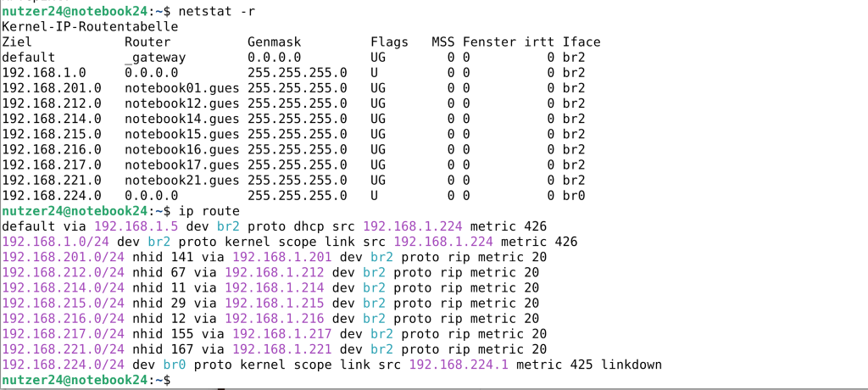Click the 'Router' column header
The width and height of the screenshot is (868, 390).
tap(147, 42)
